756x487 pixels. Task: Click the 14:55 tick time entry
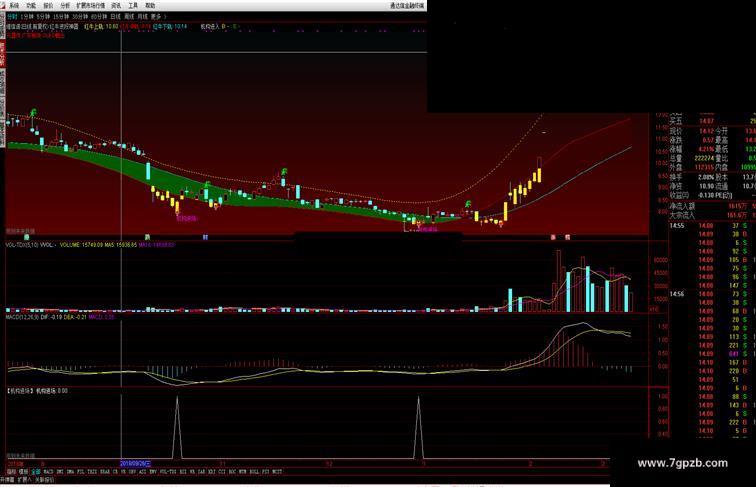(x=677, y=226)
